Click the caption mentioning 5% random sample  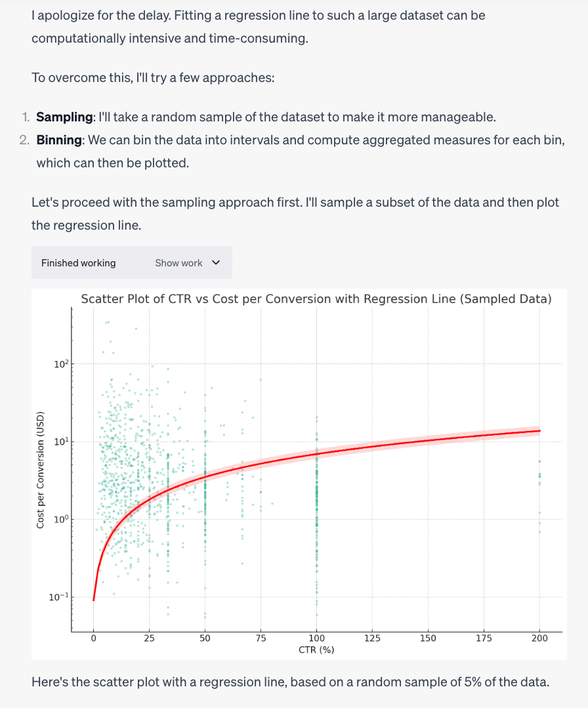(x=289, y=682)
